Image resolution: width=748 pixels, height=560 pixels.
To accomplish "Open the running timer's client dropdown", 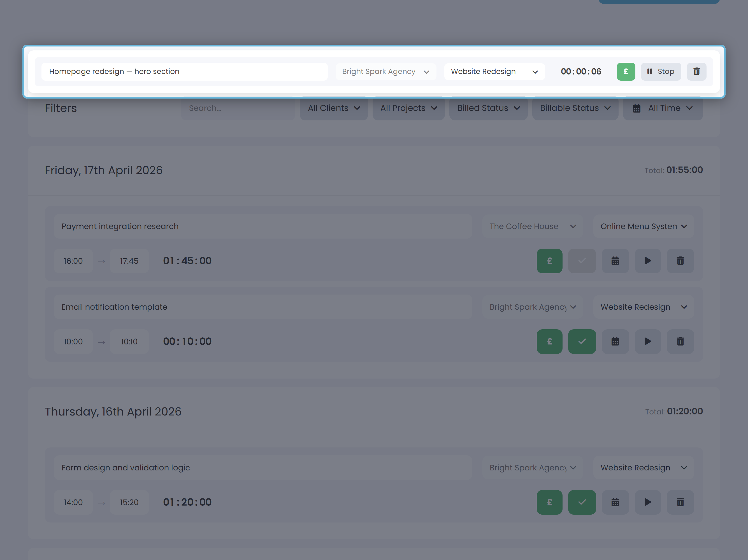I will pyautogui.click(x=385, y=71).
